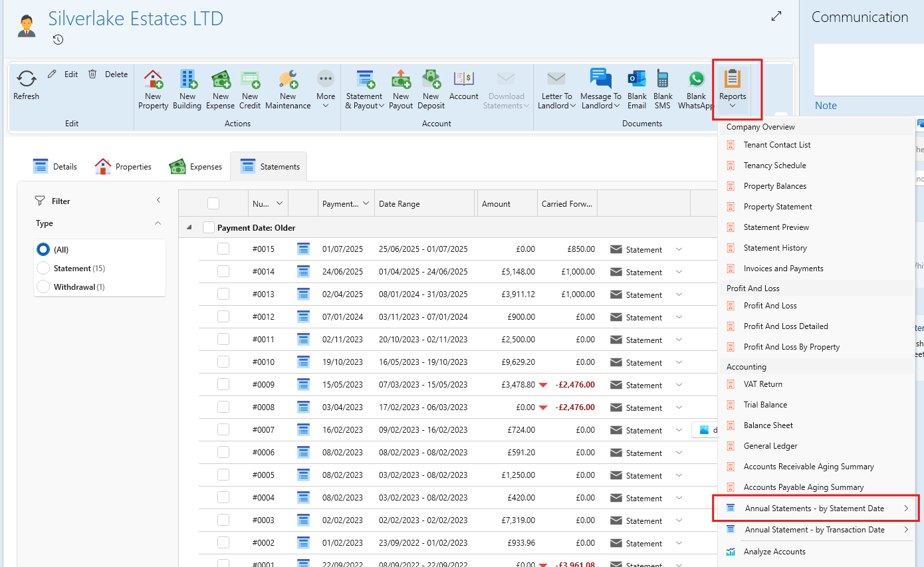Switch to the Properties tab
924x567 pixels.
click(x=123, y=167)
